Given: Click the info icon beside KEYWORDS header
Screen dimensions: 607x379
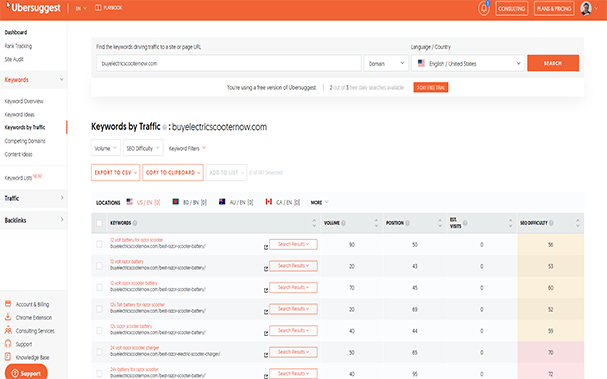Looking at the screenshot, I should pos(135,223).
